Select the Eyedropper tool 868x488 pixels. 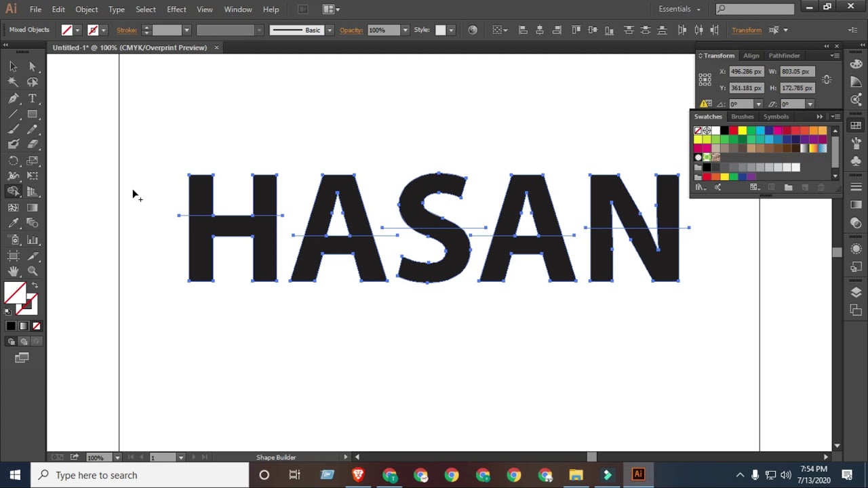point(13,223)
